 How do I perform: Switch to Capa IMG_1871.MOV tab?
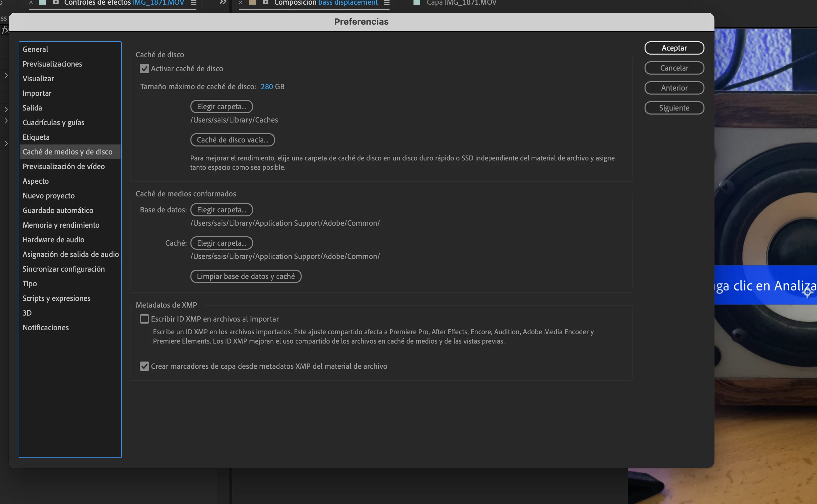click(461, 3)
